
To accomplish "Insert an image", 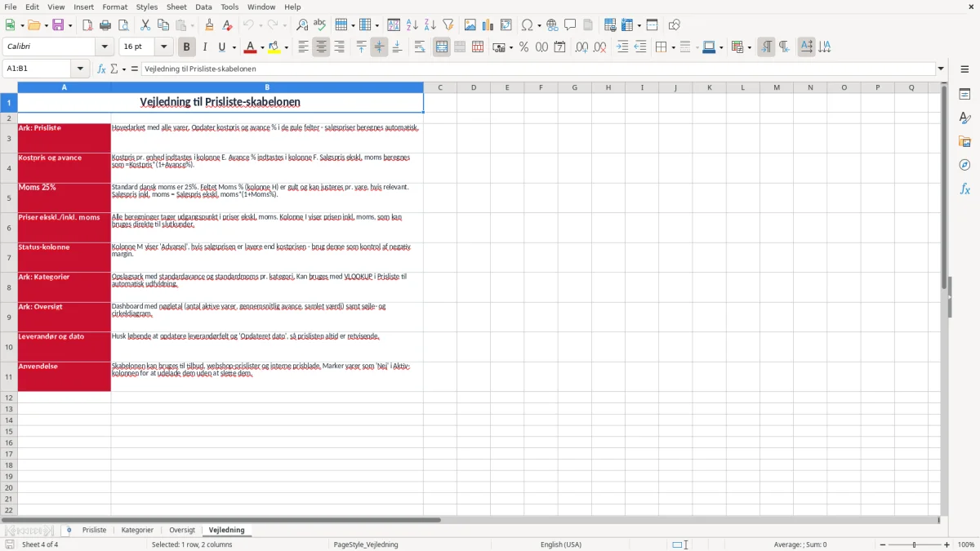I will tap(470, 25).
